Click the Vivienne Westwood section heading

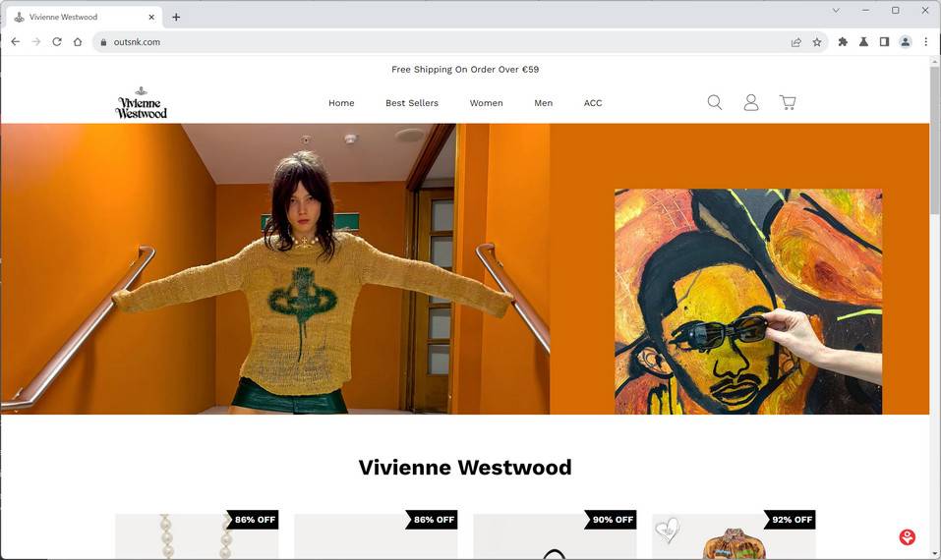[x=465, y=467]
